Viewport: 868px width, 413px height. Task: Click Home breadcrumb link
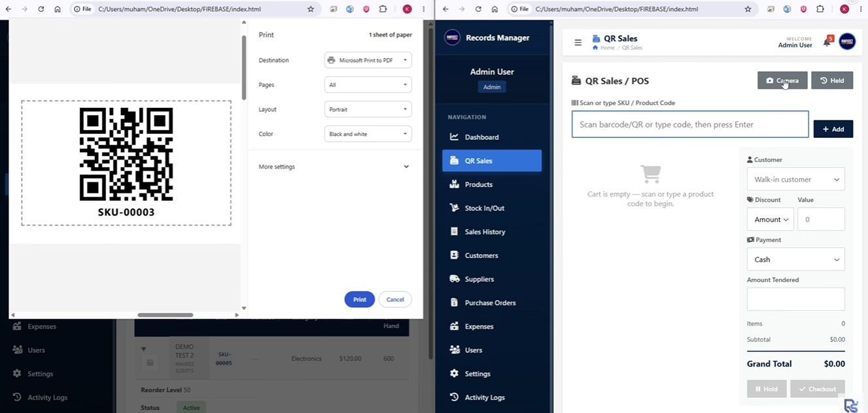click(x=607, y=48)
